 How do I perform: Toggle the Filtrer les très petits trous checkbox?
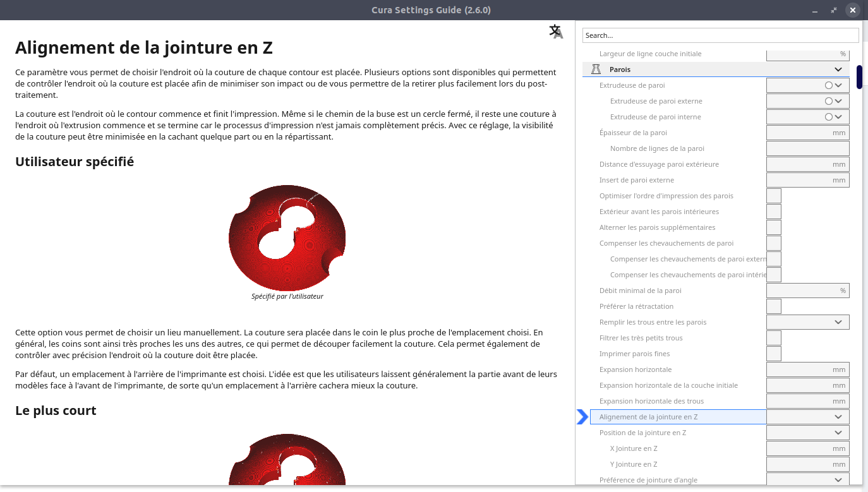[x=774, y=338]
